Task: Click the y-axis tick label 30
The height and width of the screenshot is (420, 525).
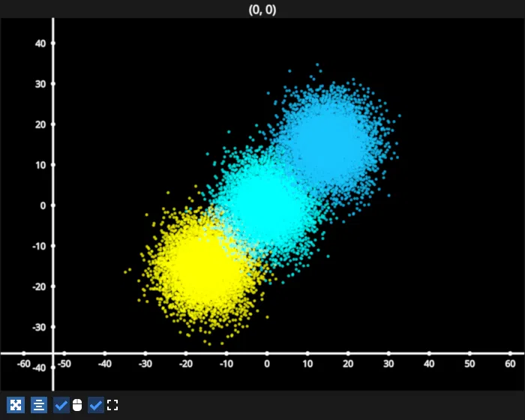Action: (40, 84)
